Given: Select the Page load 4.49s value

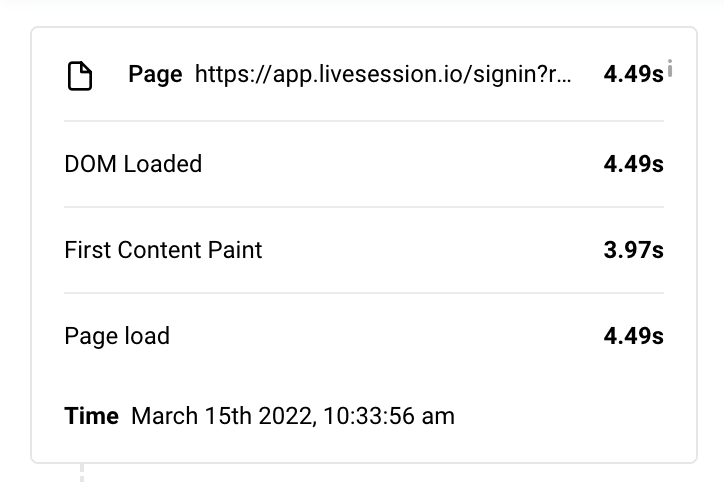Looking at the screenshot, I should point(633,336).
